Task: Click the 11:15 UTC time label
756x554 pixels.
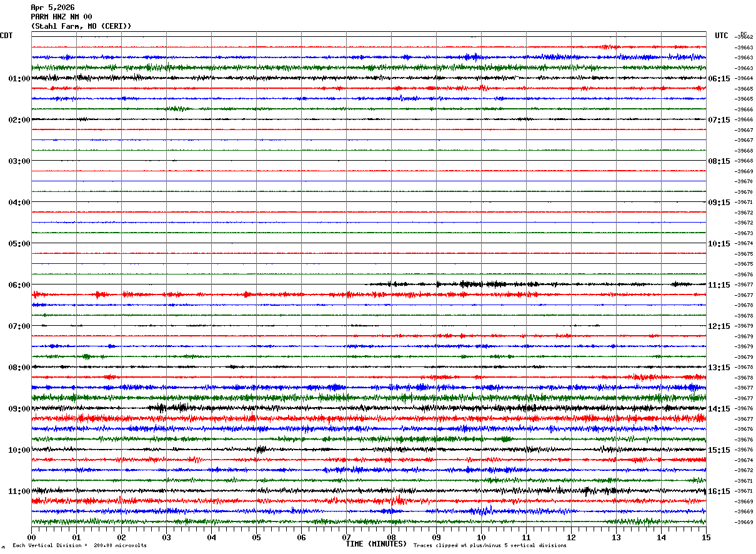Action: tap(719, 285)
